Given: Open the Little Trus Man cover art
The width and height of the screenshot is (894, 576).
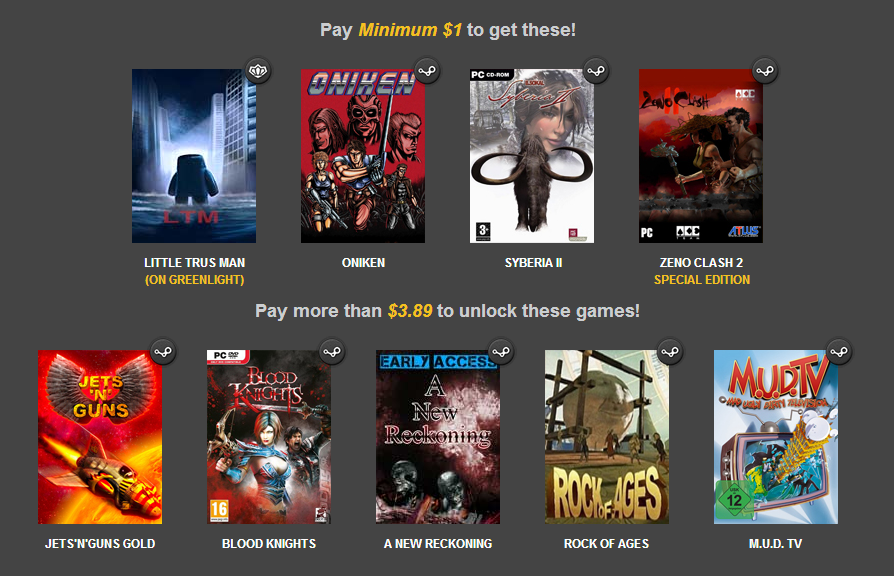Looking at the screenshot, I should pyautogui.click(x=194, y=156).
